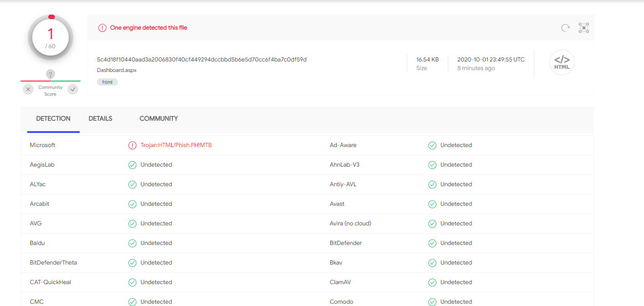This screenshot has height=306, width=644.
Task: Click ALYac's green undetected check icon
Action: [x=132, y=184]
